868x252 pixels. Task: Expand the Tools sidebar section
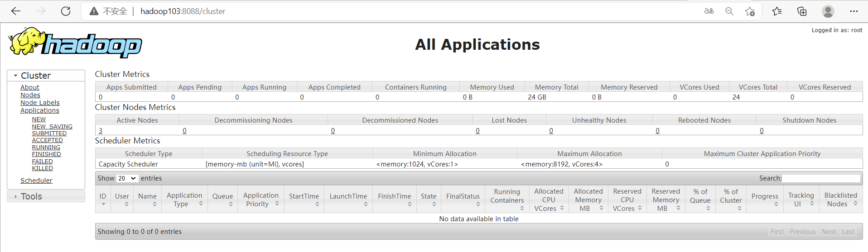[x=31, y=196]
